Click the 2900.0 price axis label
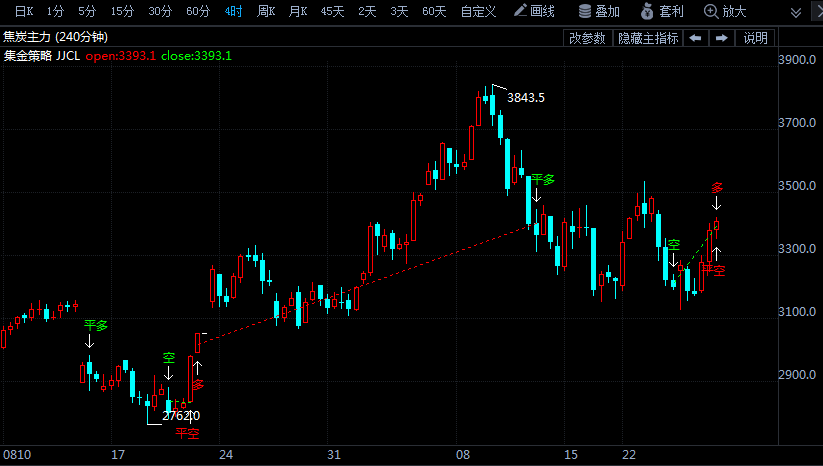The width and height of the screenshot is (823, 466). tap(797, 375)
